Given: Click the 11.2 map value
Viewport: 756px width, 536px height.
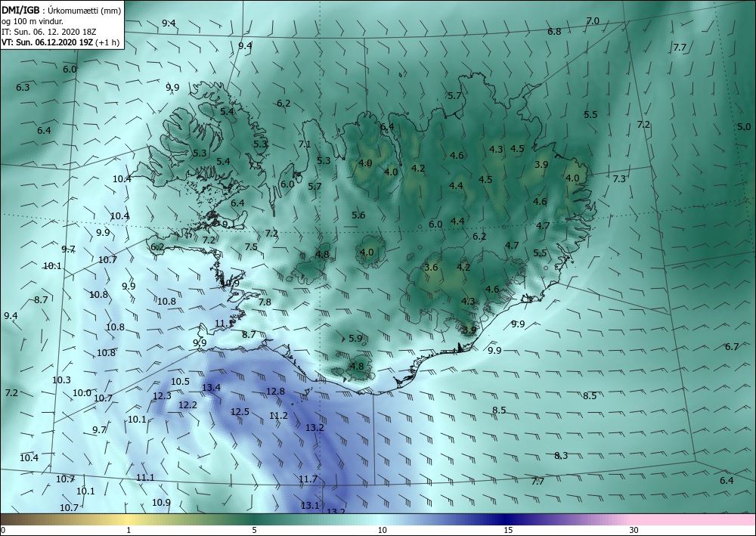Looking at the screenshot, I should (278, 416).
